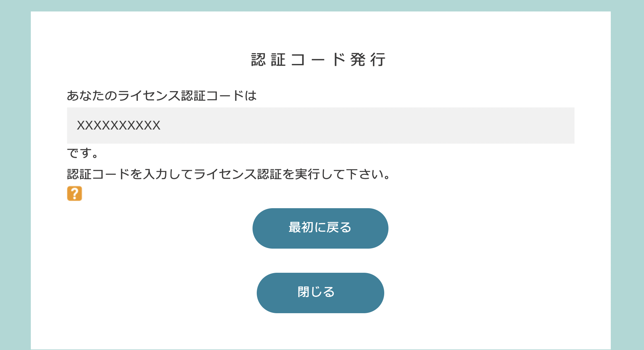Click teal background right of the white panel
Image resolution: width=644 pixels, height=350 pixels.
[x=627, y=181]
